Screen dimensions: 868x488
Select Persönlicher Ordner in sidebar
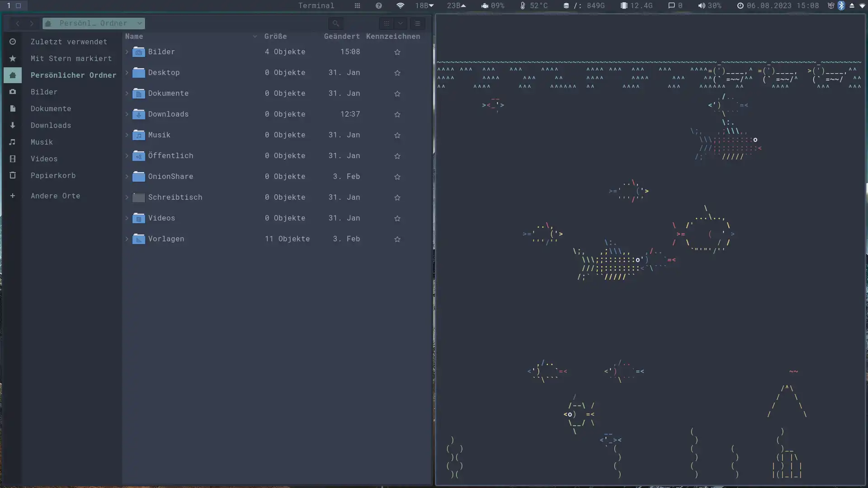73,75
